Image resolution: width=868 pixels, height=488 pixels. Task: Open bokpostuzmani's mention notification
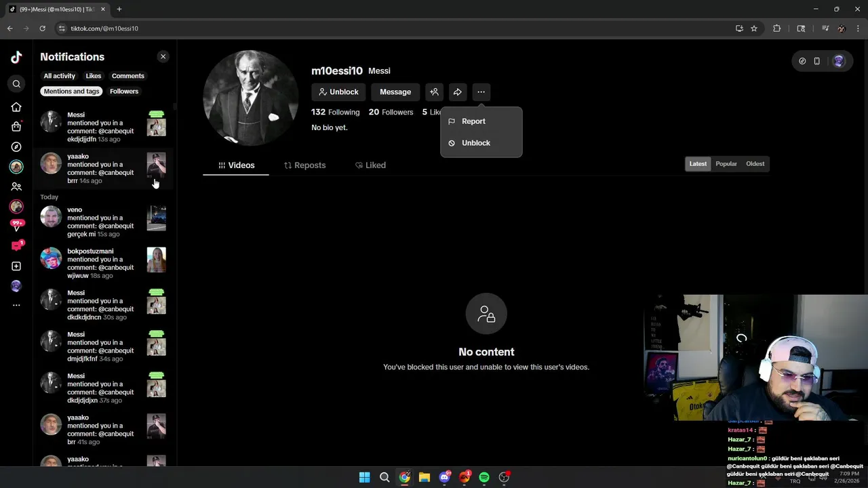103,264
